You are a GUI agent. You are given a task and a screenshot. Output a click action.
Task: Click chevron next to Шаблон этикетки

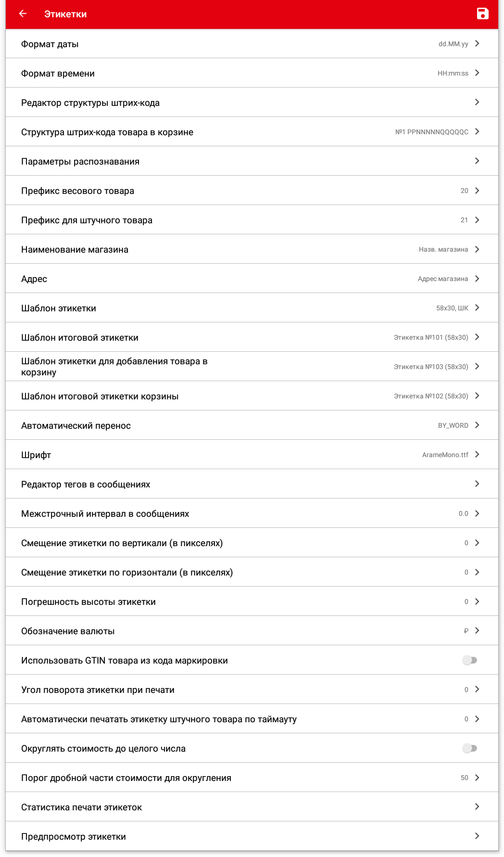click(477, 308)
